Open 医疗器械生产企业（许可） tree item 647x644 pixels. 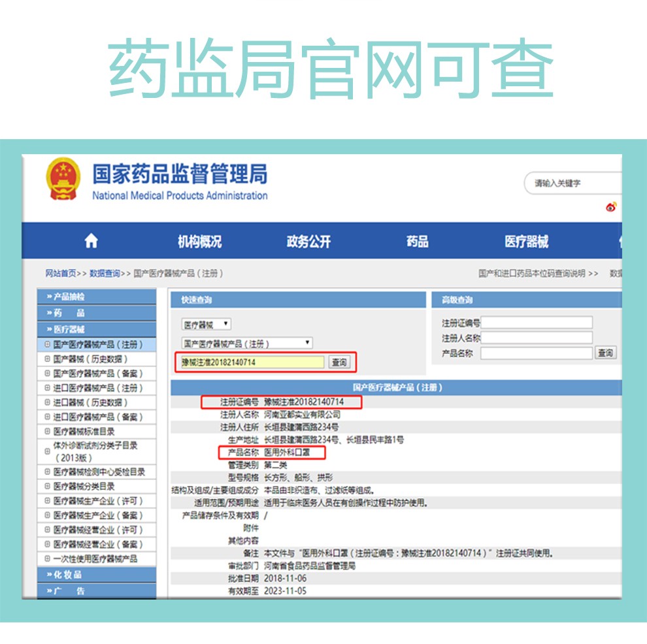98,501
